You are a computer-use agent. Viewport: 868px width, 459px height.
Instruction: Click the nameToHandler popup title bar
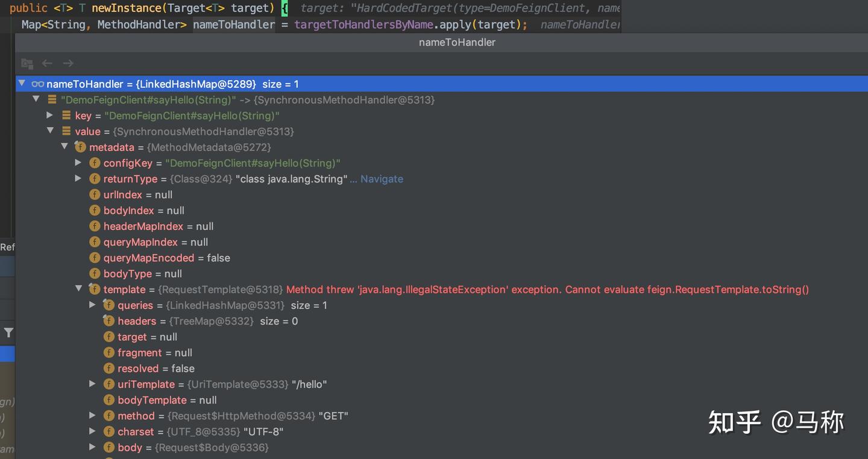click(x=457, y=42)
